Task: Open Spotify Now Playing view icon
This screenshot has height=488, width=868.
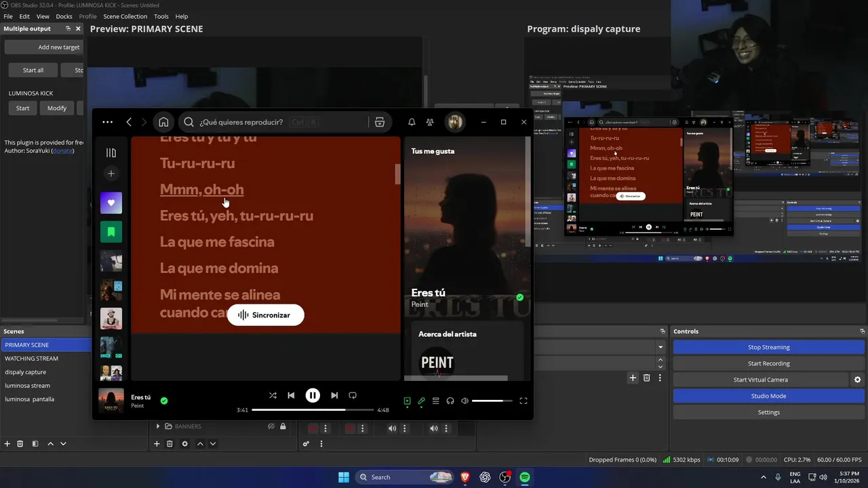Action: [x=407, y=401]
